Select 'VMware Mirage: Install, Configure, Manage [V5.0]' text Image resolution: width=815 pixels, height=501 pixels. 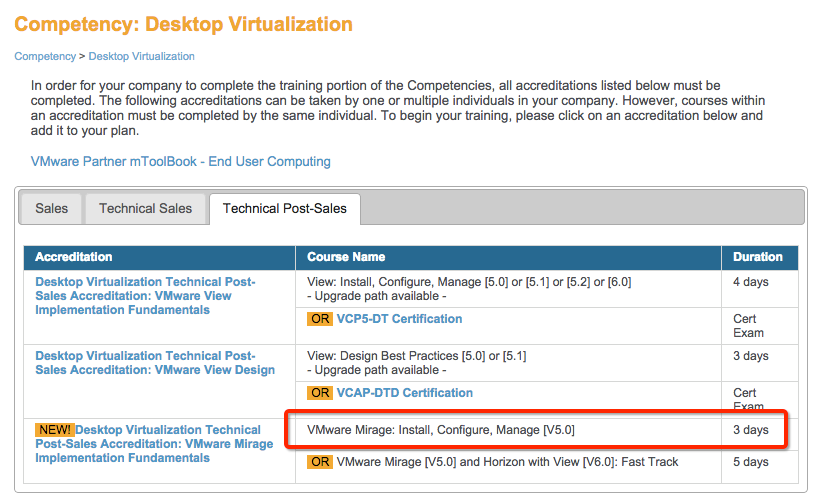point(441,430)
